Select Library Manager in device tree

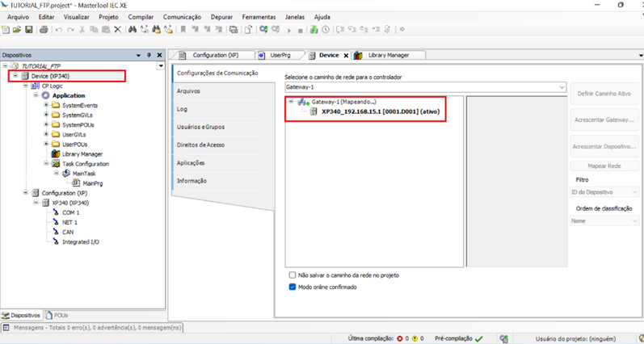tap(82, 153)
